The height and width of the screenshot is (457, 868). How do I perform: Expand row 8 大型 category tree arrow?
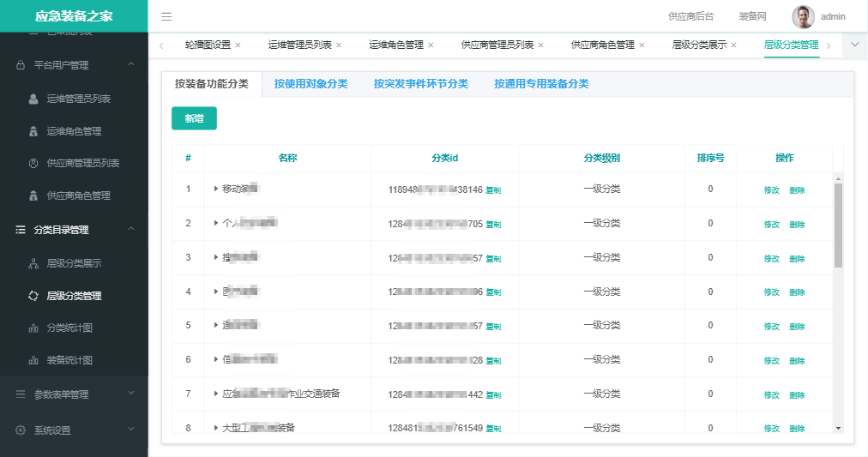pyautogui.click(x=216, y=428)
